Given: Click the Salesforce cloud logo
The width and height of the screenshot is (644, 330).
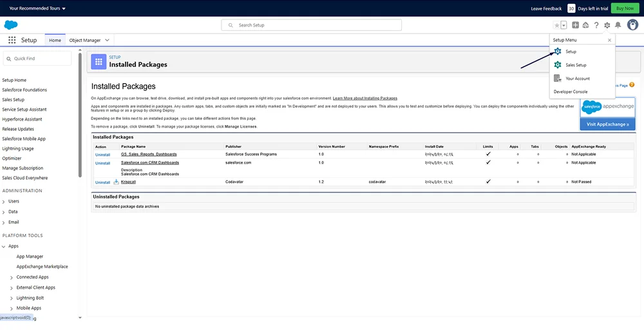Looking at the screenshot, I should pyautogui.click(x=11, y=25).
